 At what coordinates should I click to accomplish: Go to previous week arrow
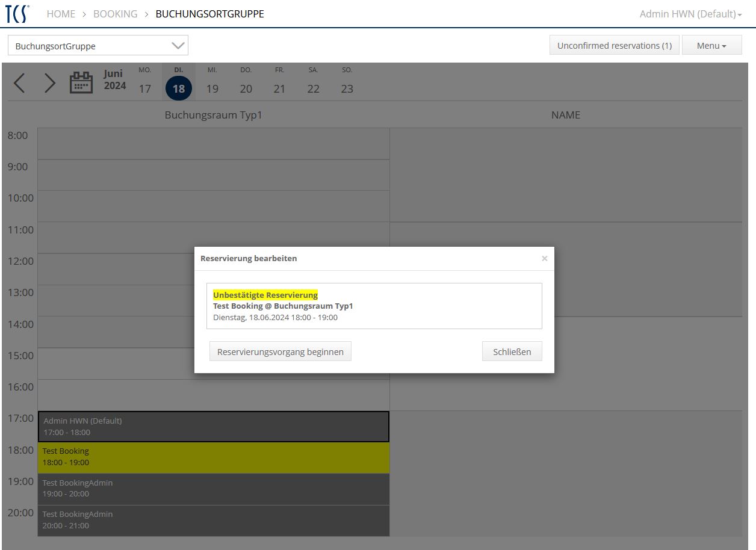tap(19, 83)
